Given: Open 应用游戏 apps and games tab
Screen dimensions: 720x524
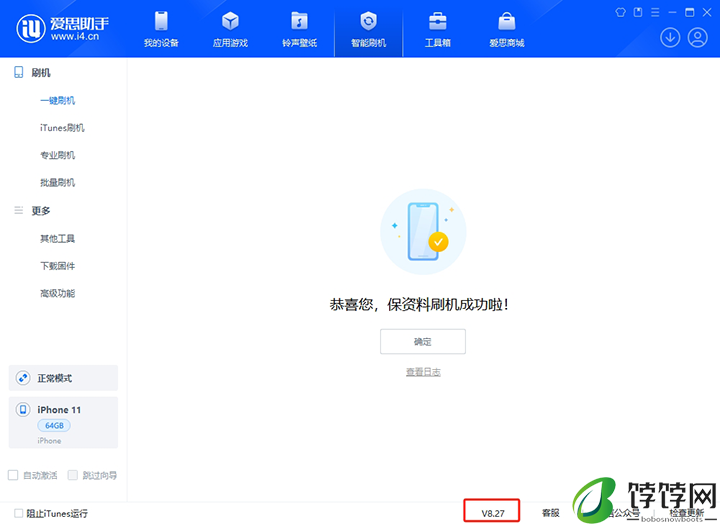Looking at the screenshot, I should 230,29.
